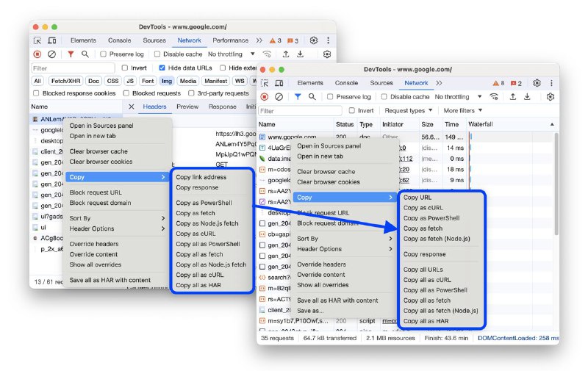Toggle device toolbar icon in front window

click(279, 83)
